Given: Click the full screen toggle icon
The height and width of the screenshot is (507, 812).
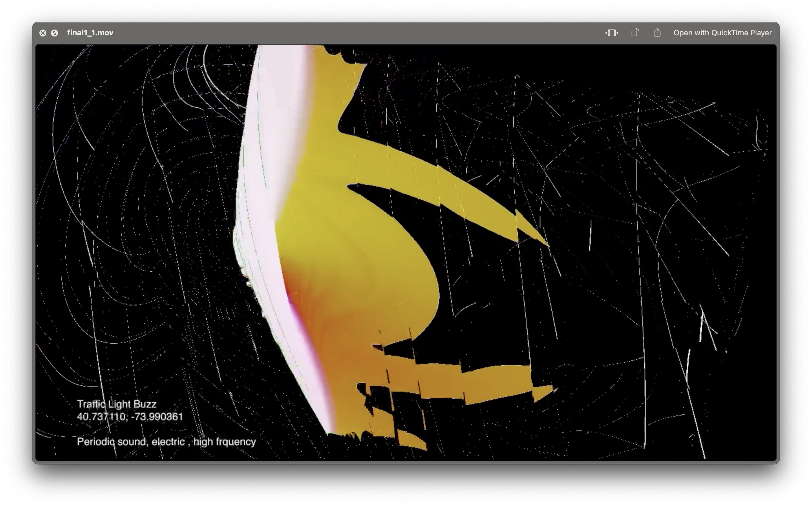Looking at the screenshot, I should (x=54, y=33).
